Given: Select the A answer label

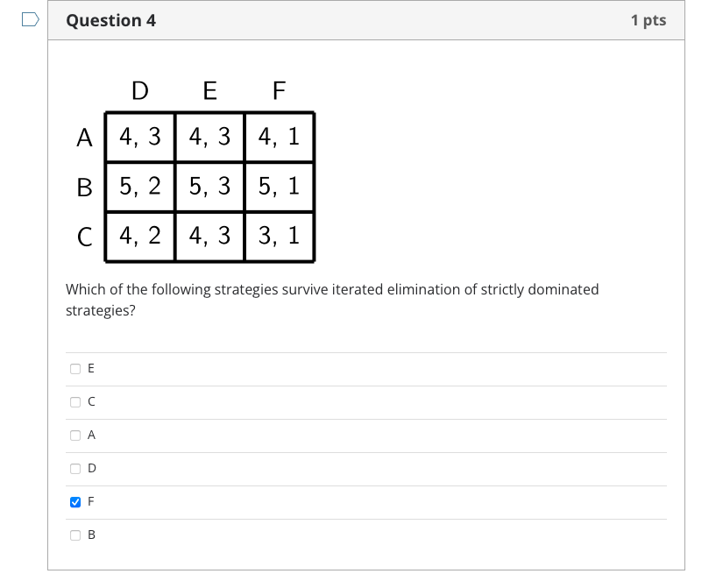Looking at the screenshot, I should click(91, 435).
